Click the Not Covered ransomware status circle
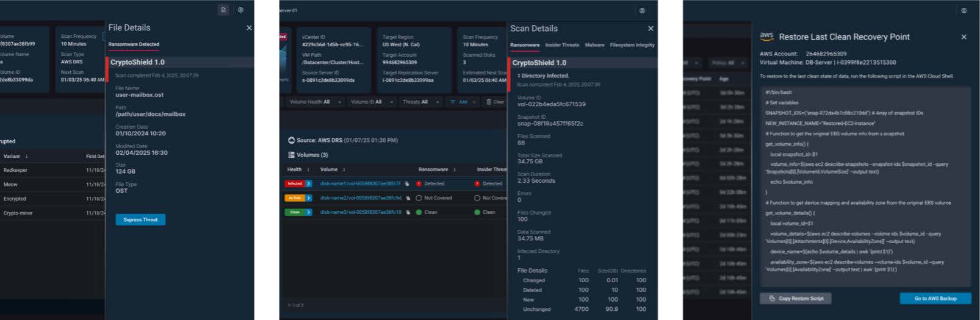The height and width of the screenshot is (320, 980). (x=419, y=198)
